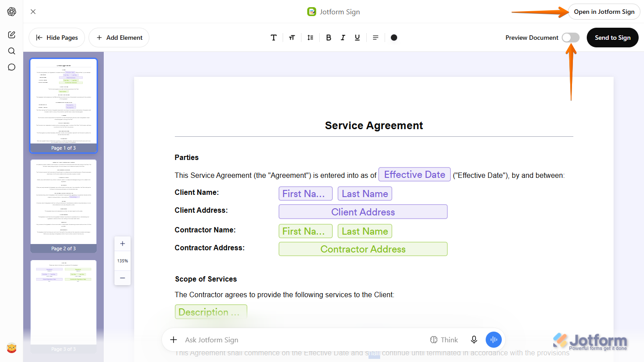Start voice mode with blue waveform button
The image size is (644, 362).
pyautogui.click(x=494, y=340)
